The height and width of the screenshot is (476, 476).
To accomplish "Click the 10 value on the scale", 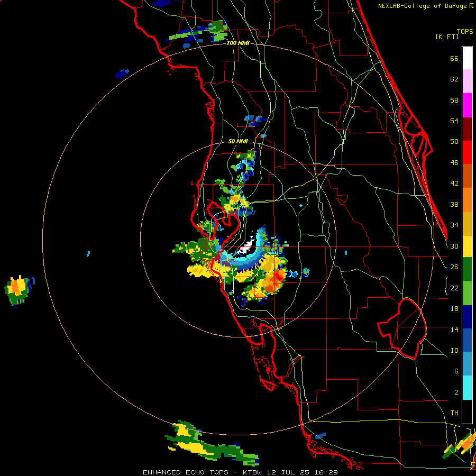I will [x=454, y=351].
